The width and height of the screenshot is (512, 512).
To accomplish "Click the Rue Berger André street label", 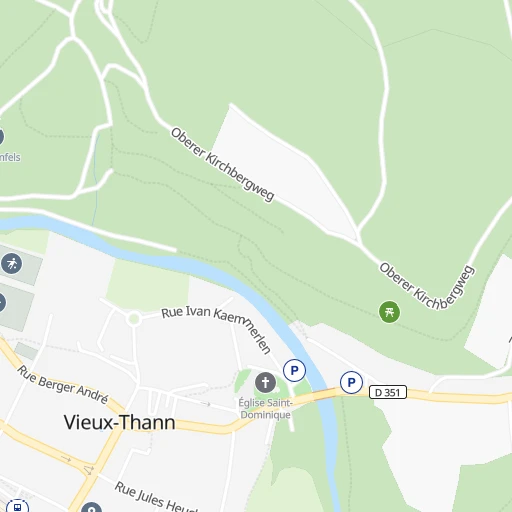I will [63, 384].
